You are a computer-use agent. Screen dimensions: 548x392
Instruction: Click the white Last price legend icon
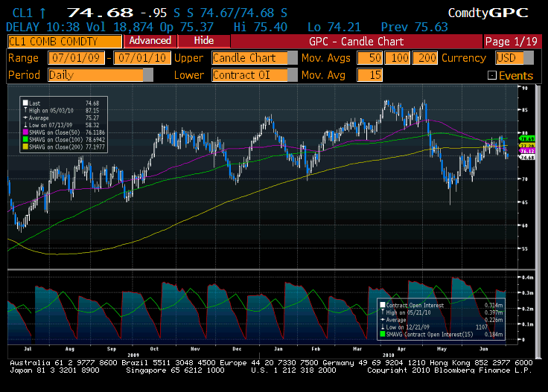click(26, 103)
